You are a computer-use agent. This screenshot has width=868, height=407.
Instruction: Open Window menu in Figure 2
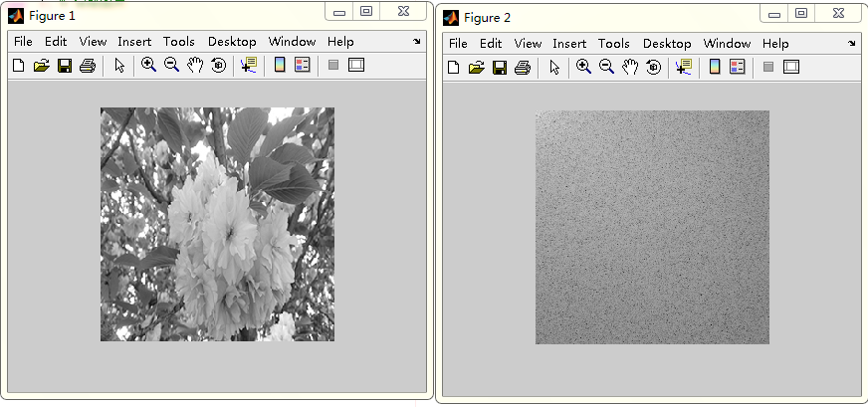tap(727, 43)
